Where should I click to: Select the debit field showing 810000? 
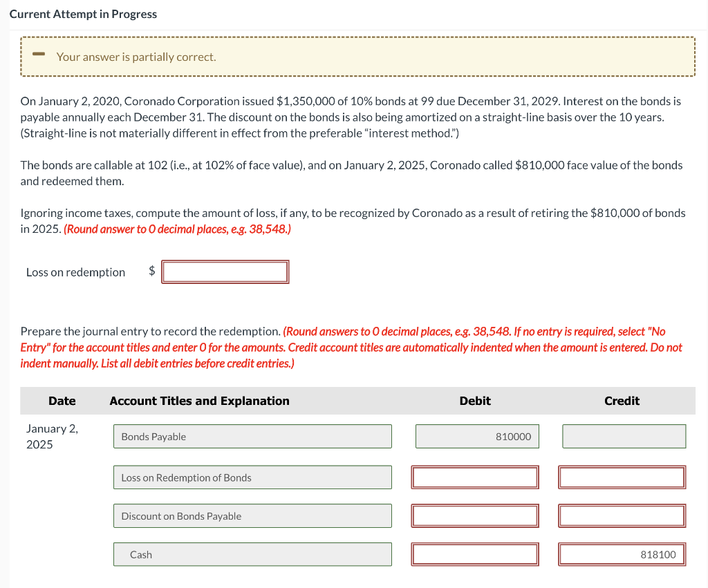coord(476,436)
